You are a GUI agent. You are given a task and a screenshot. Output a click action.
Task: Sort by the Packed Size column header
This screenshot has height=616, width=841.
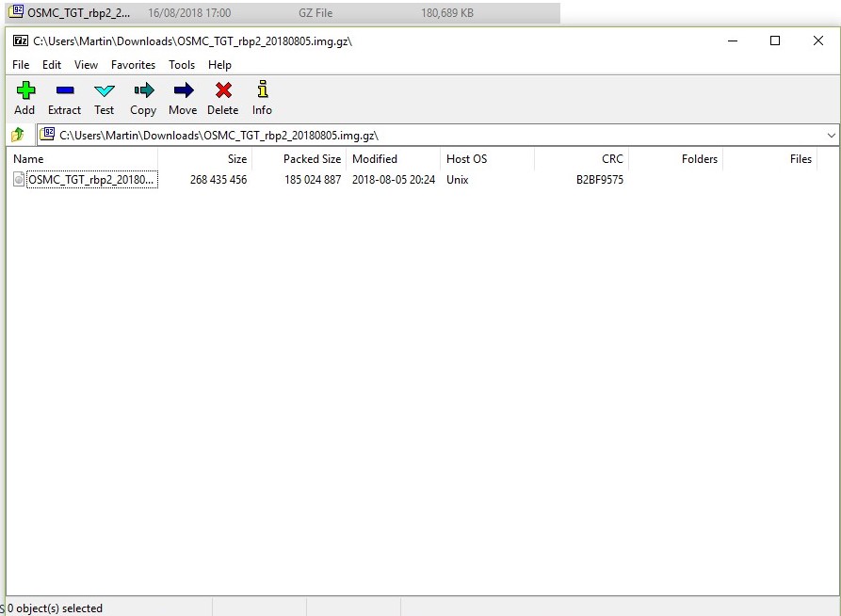[299, 159]
